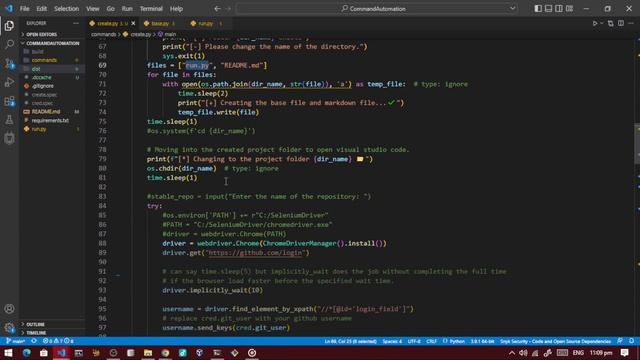Click the Run Python File play button
640x360 pixels.
(595, 24)
